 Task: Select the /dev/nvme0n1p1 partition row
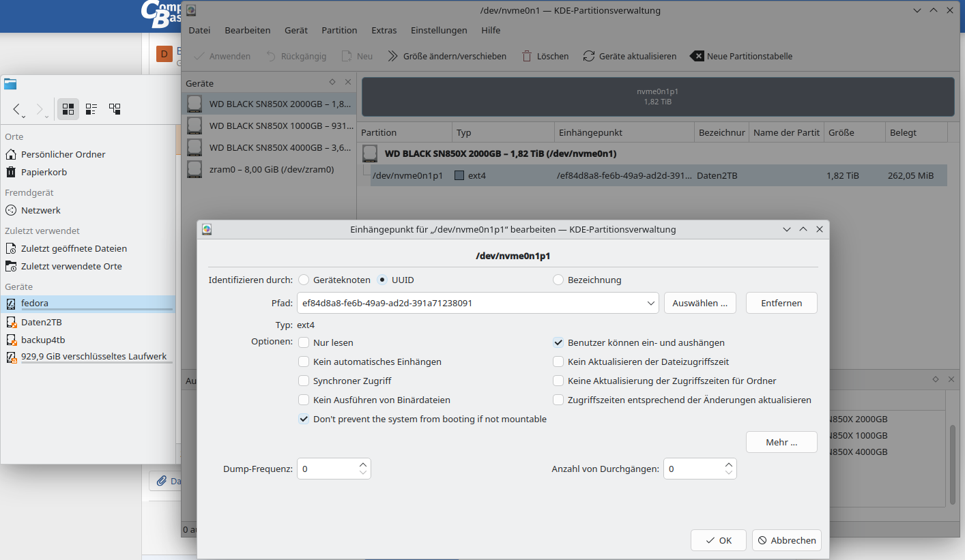coord(659,175)
